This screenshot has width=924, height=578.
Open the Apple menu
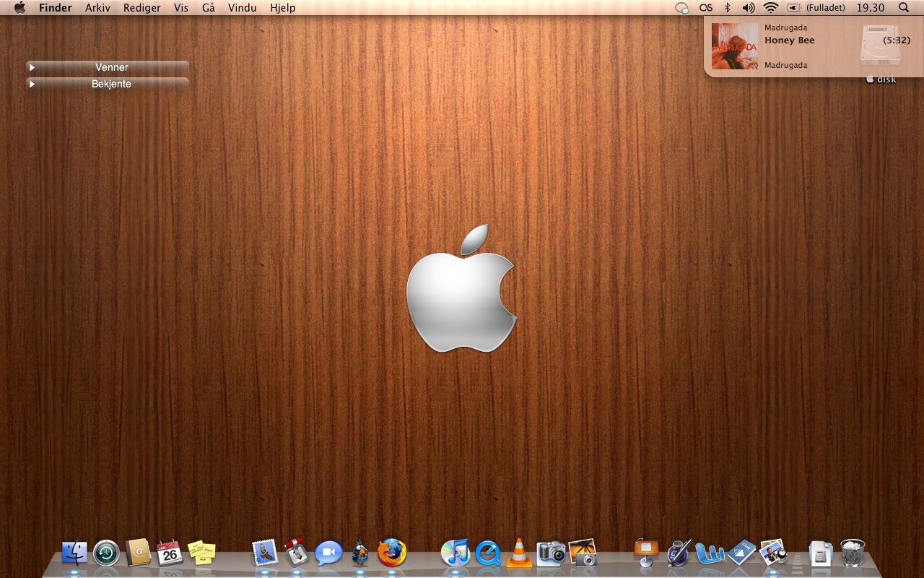coord(19,8)
